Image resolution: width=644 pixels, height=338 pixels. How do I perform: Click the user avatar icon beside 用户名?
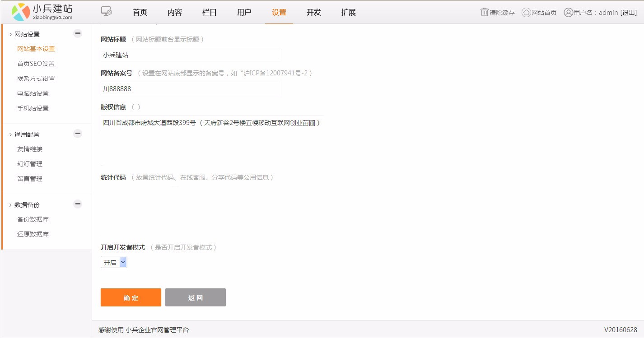[569, 12]
